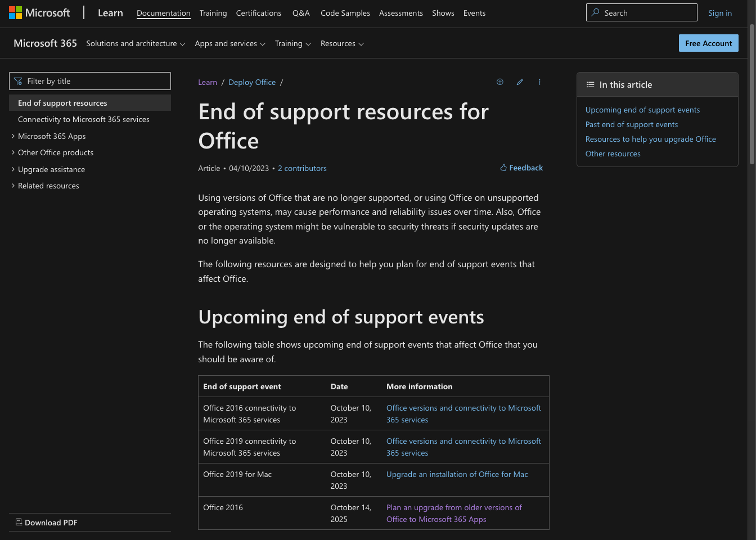Open the more options three-dot menu
Image resolution: width=756 pixels, height=540 pixels.
539,82
